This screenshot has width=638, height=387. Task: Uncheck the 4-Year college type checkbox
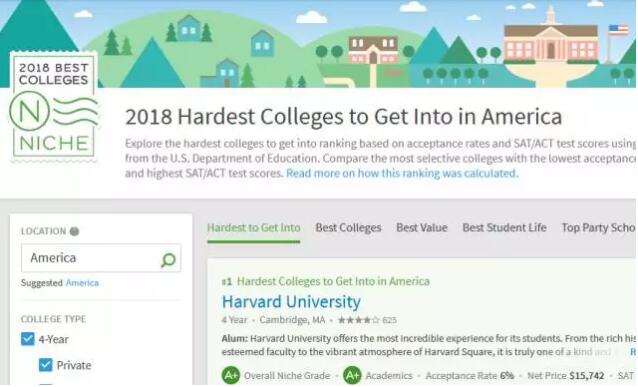click(x=28, y=339)
